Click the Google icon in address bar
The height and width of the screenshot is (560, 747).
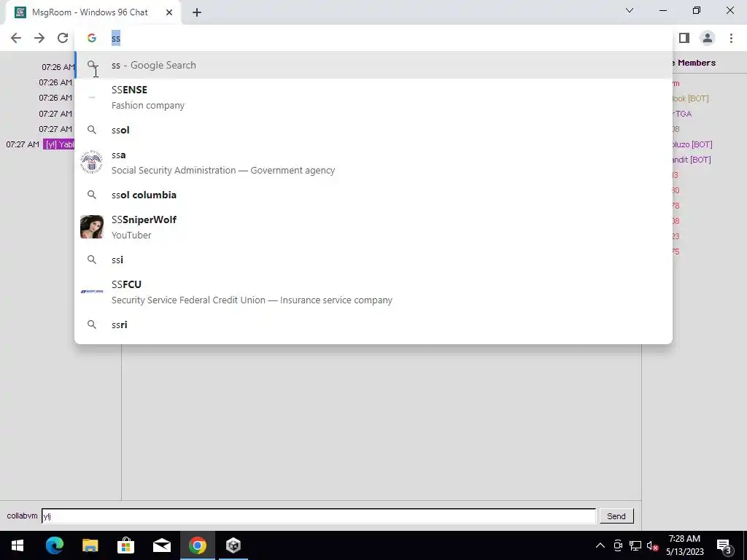pos(91,38)
